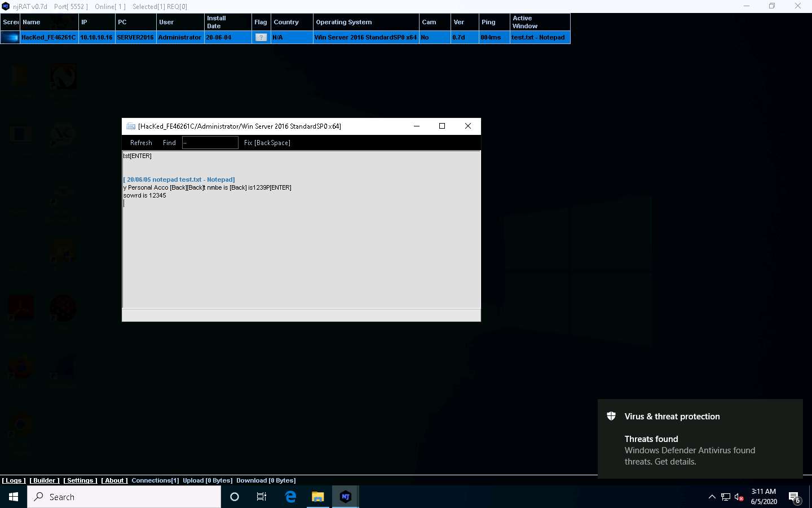Image resolution: width=812 pixels, height=508 pixels.
Task: Click the Scree column header
Action: click(10, 22)
